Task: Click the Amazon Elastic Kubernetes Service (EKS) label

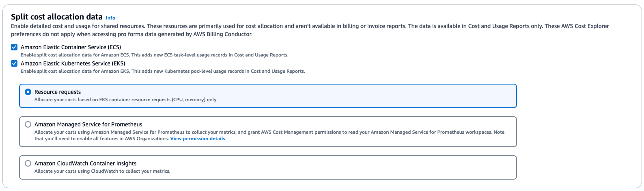Action: 73,63
